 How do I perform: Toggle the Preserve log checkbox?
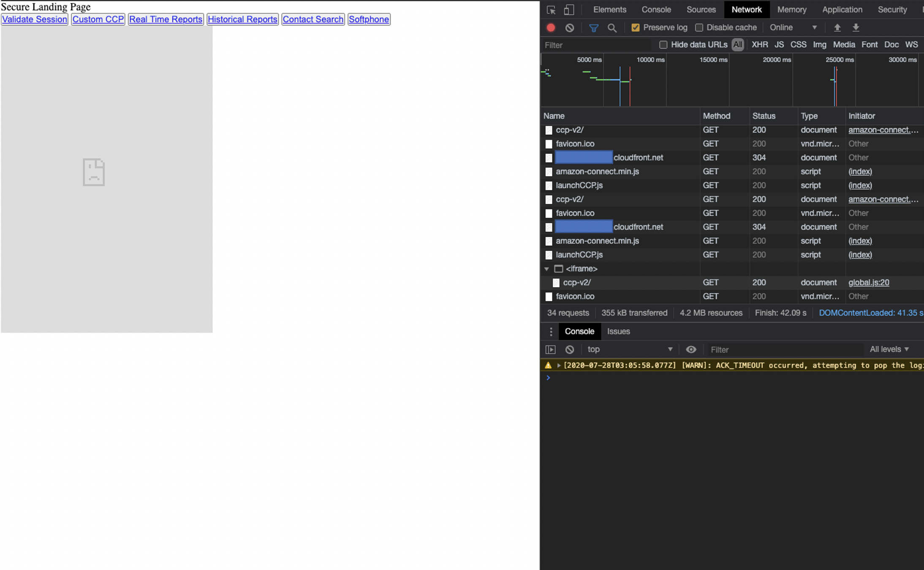[635, 27]
